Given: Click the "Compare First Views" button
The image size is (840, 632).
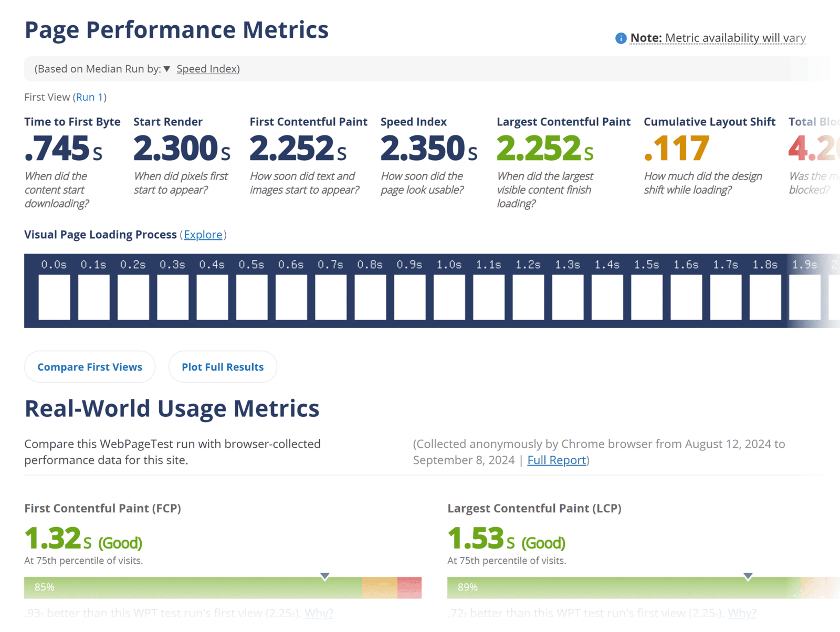Looking at the screenshot, I should [x=89, y=366].
